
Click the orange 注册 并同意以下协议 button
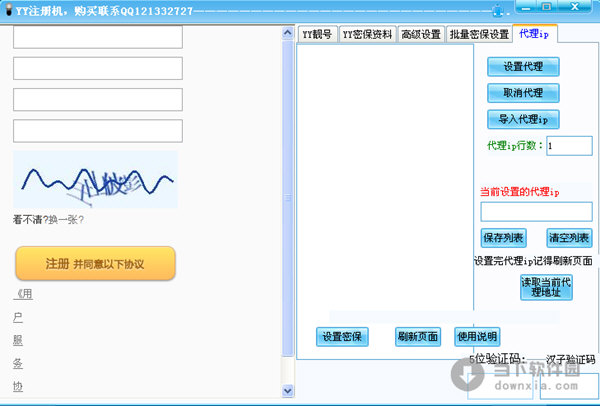(x=95, y=263)
